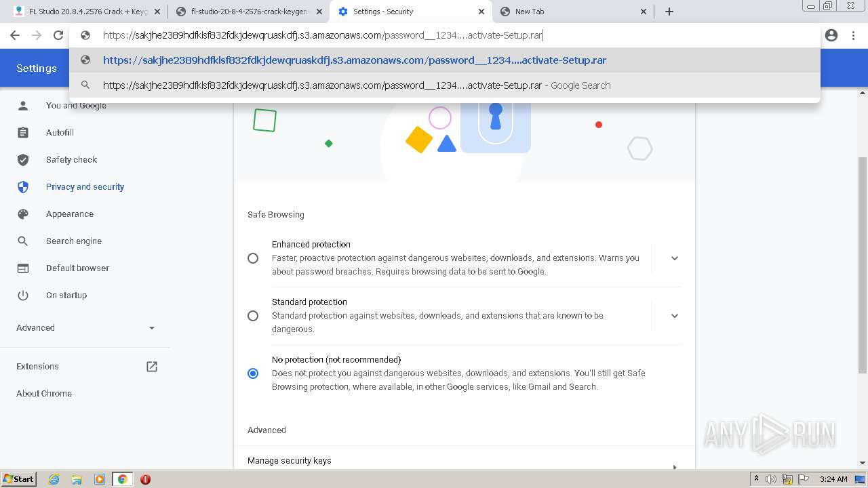Click the Default browser window icon
This screenshot has width=868, height=488.
click(x=23, y=268)
